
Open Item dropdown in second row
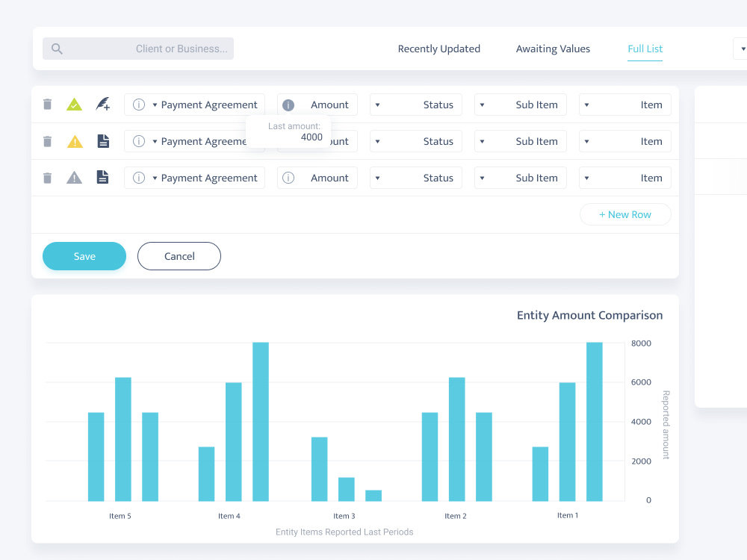tap(625, 141)
